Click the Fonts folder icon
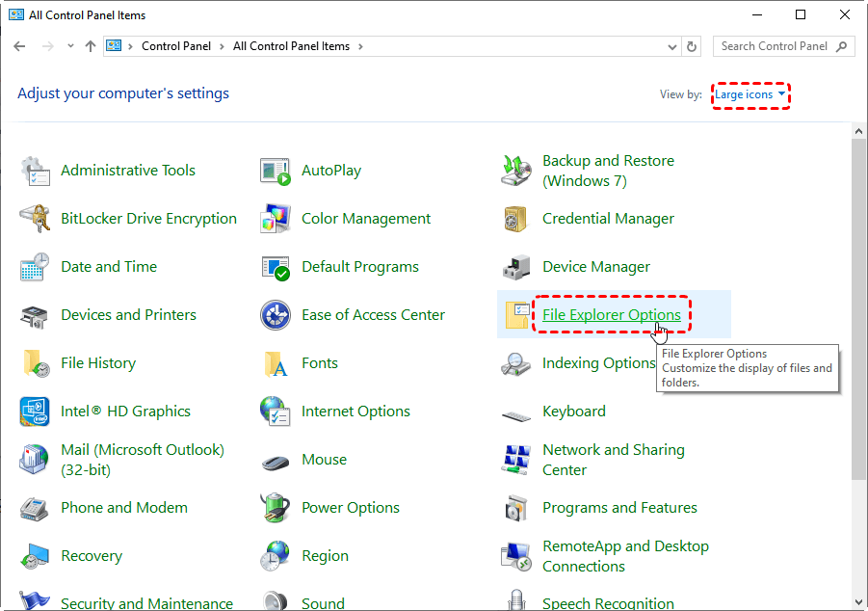This screenshot has width=868, height=611. pyautogui.click(x=276, y=363)
